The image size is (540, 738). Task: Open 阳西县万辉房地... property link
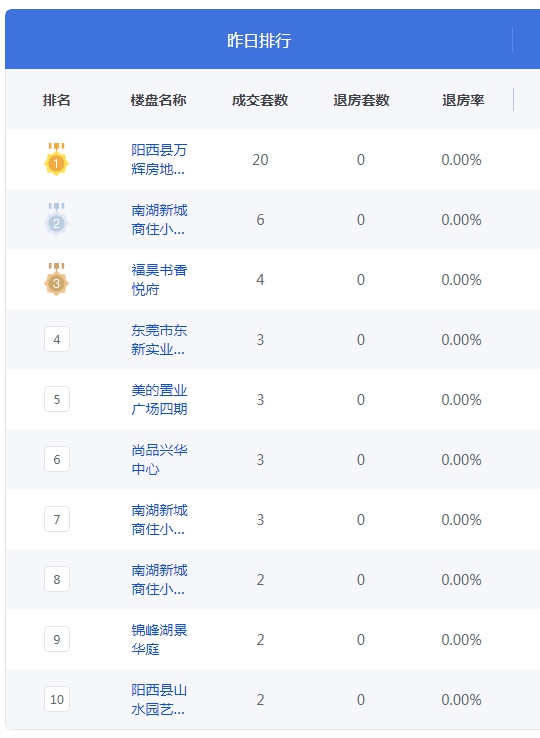pos(159,160)
